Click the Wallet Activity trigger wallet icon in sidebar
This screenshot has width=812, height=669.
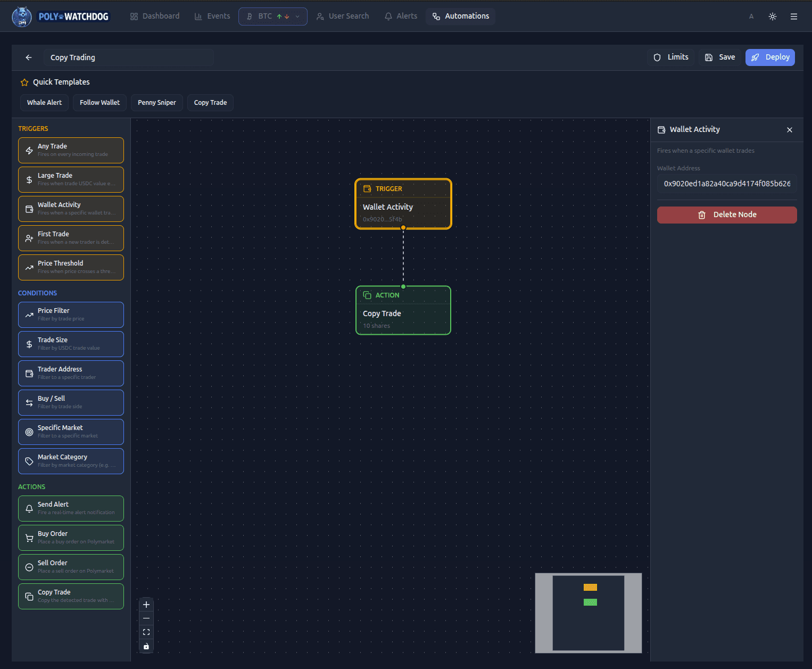(29, 209)
